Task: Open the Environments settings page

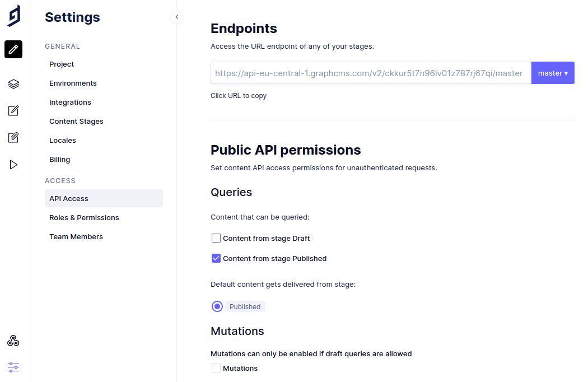Action: tap(73, 83)
